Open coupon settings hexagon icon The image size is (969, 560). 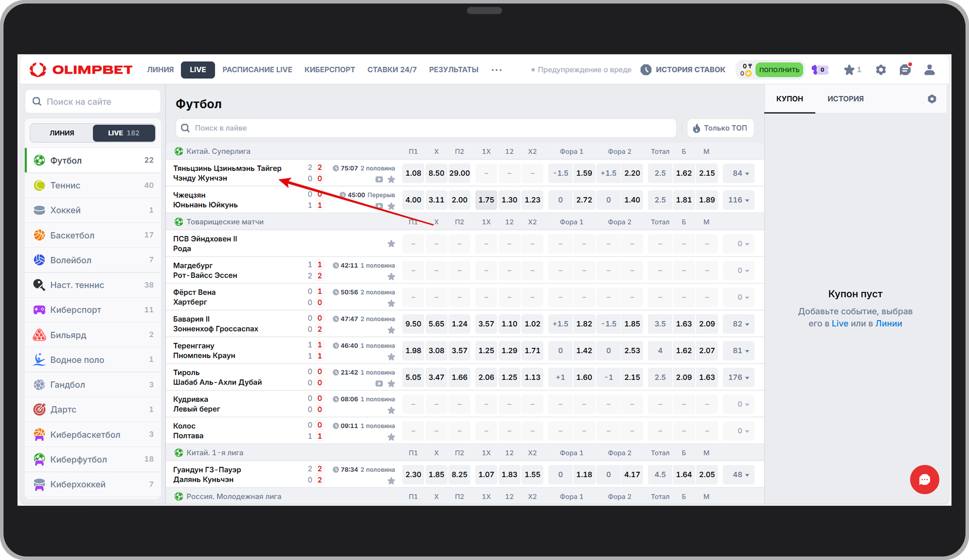[932, 99]
